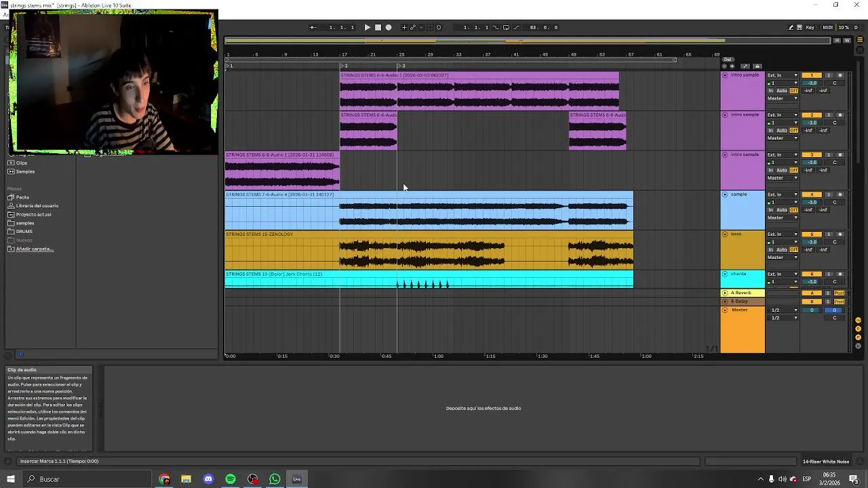Image resolution: width=868 pixels, height=488 pixels.
Task: Solo track 2 with S button
Action: [x=829, y=115]
